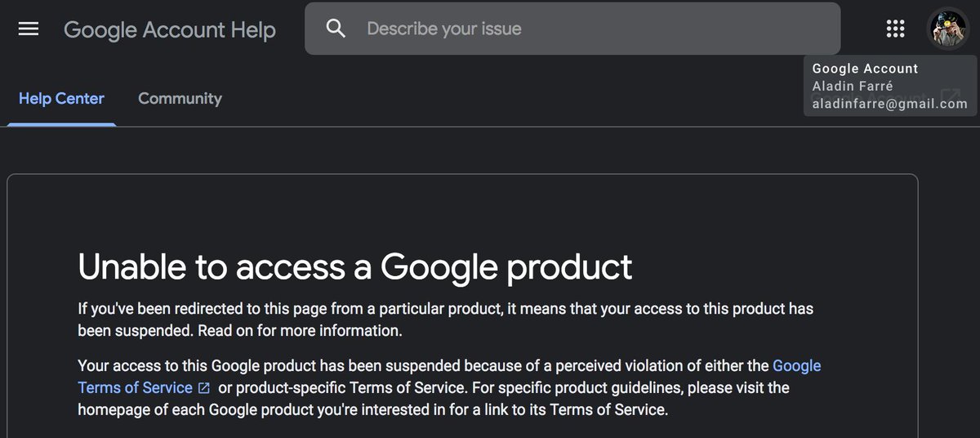Viewport: 980px width, 438px height.
Task: Open the main hamburger menu
Action: coord(29,29)
